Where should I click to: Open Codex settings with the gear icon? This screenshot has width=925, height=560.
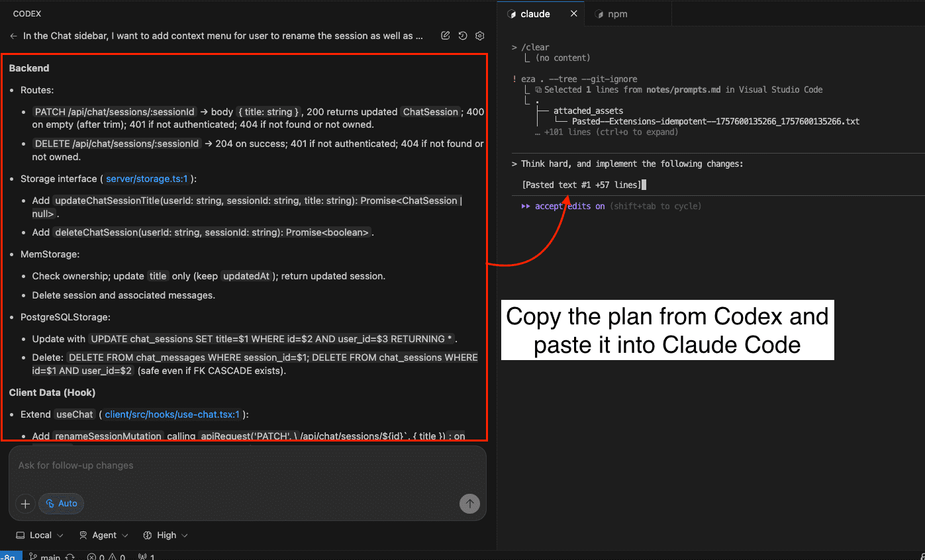(x=479, y=36)
